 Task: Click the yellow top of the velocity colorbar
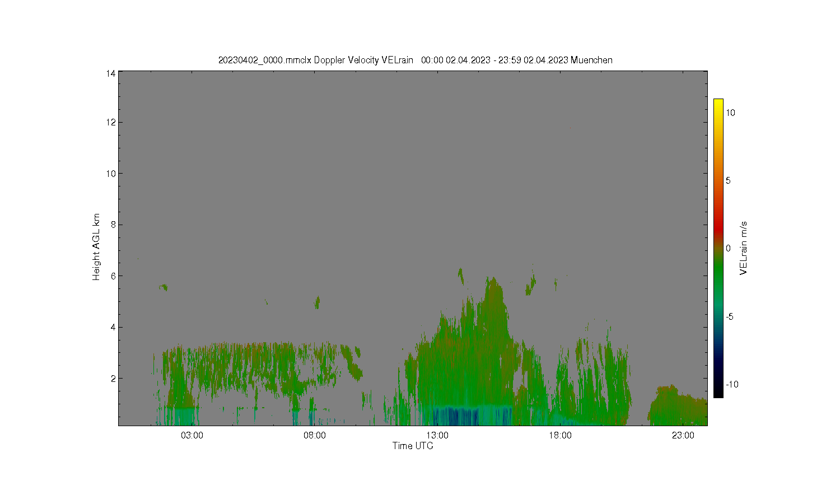pos(718,102)
